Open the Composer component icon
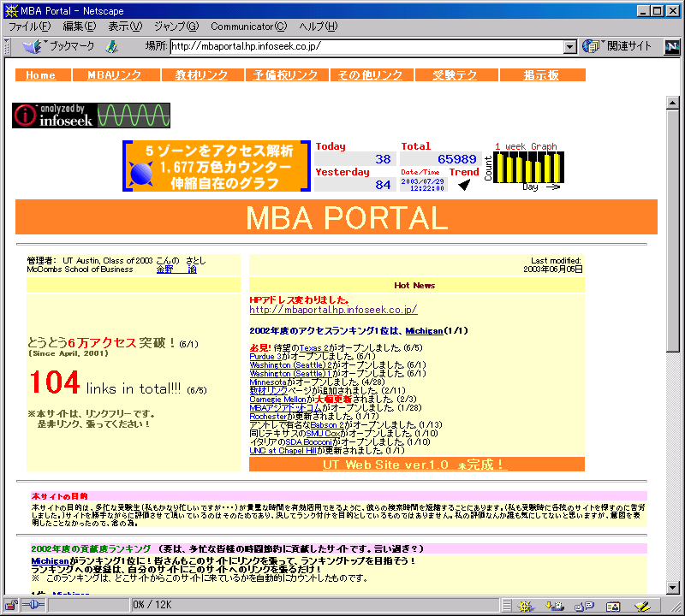685x616 pixels. (x=642, y=606)
